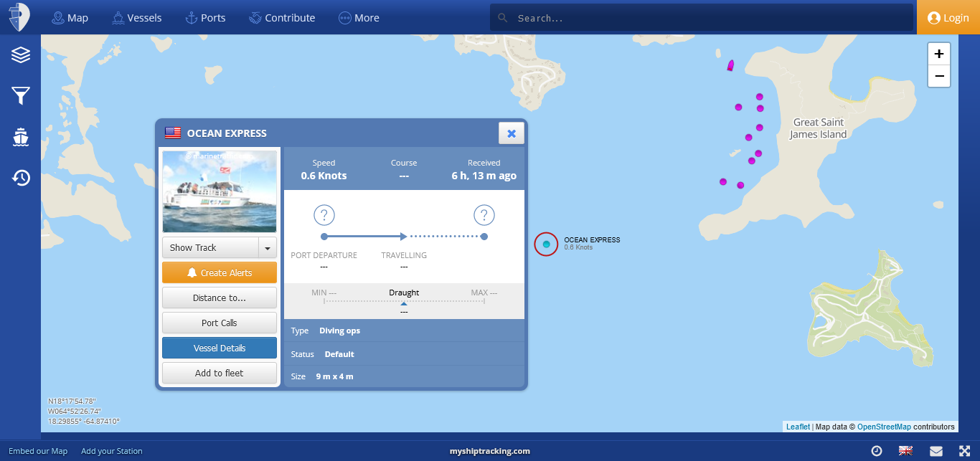Viewport: 980px width, 461px height.
Task: Expand the Show Track dropdown arrow
Action: [x=268, y=247]
